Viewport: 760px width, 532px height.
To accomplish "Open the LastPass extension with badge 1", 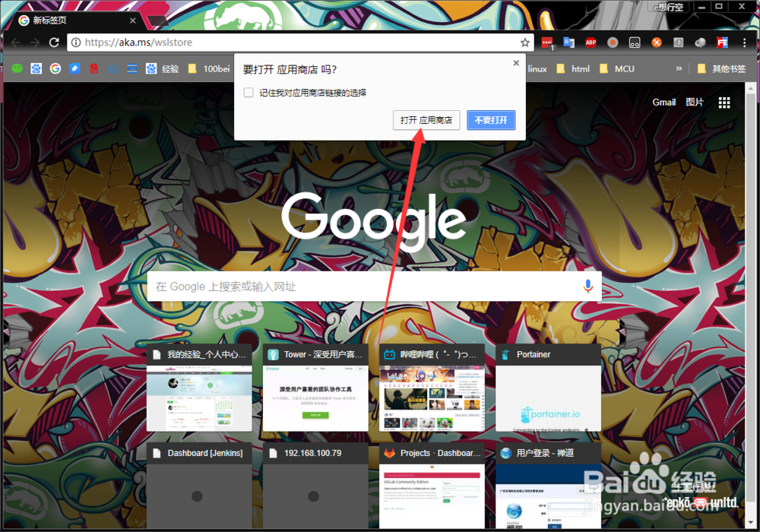I will pos(547,43).
